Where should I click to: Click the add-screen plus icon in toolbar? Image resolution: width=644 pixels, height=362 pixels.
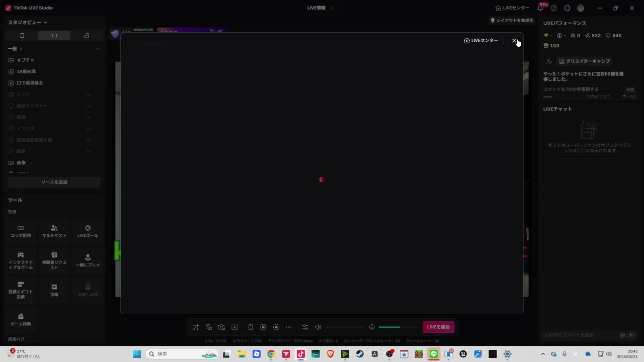(234, 327)
